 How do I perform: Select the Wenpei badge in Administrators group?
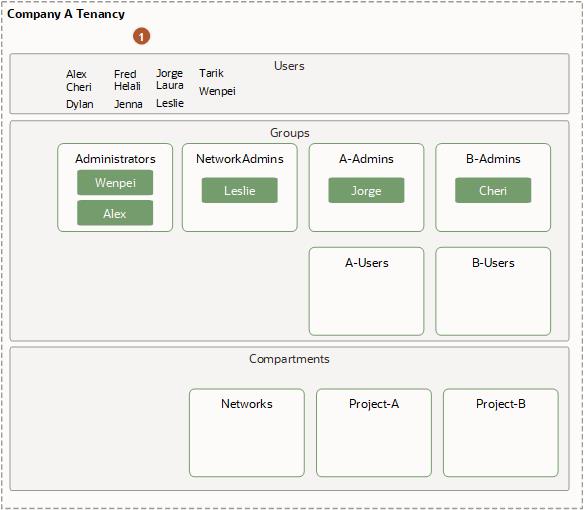pos(115,183)
